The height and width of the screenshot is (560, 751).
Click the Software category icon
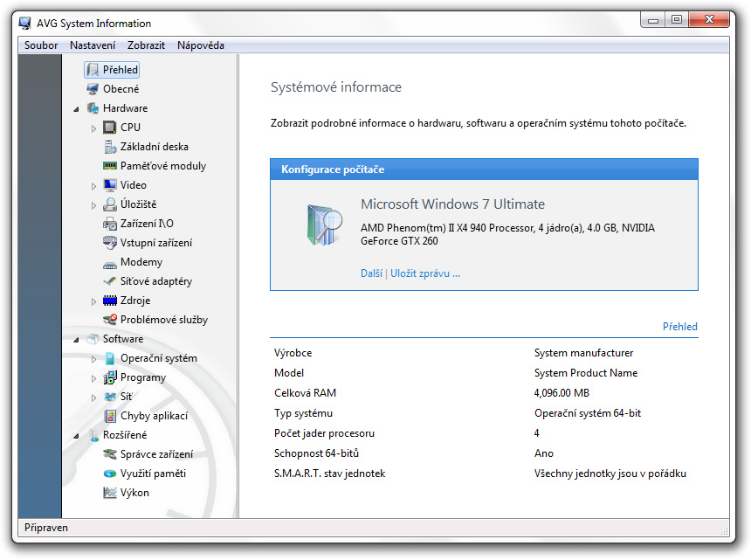point(93,339)
